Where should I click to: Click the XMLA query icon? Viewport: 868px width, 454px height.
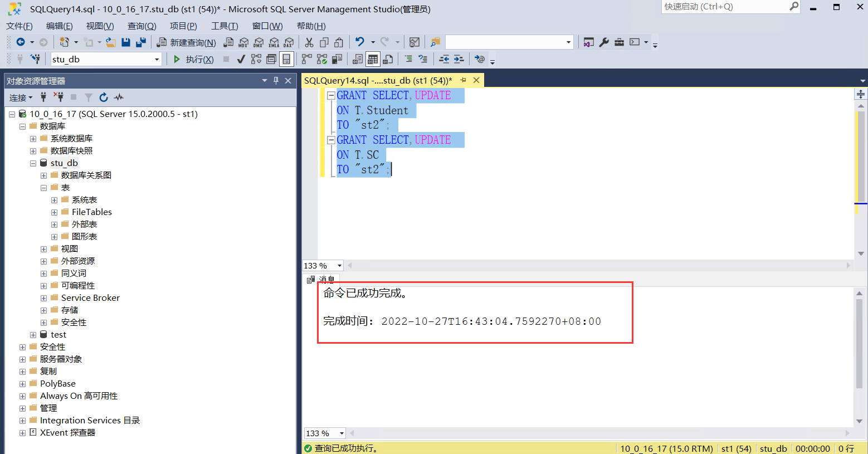click(x=274, y=42)
